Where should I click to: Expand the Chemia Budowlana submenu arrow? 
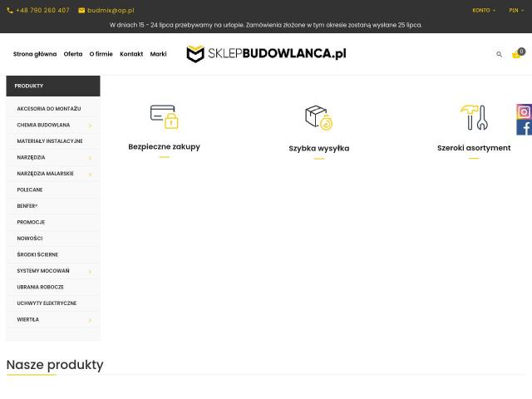click(90, 126)
